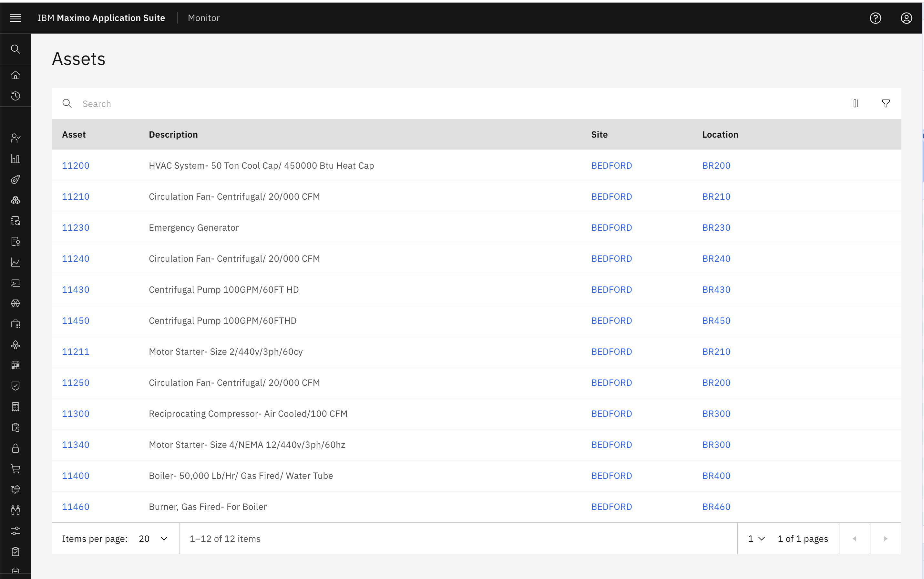Toggle the table filter funnel icon
The image size is (924, 579).
click(x=886, y=103)
